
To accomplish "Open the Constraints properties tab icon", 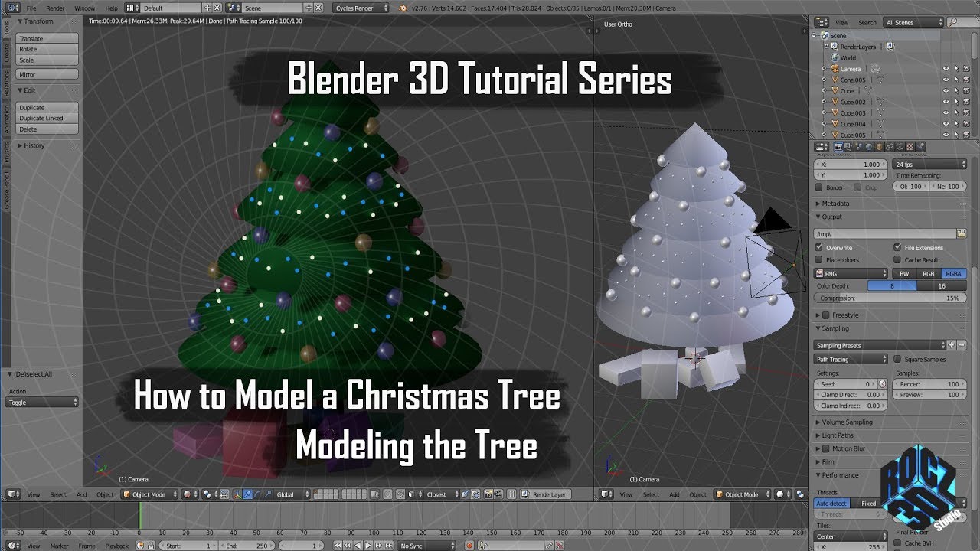I will (x=890, y=146).
